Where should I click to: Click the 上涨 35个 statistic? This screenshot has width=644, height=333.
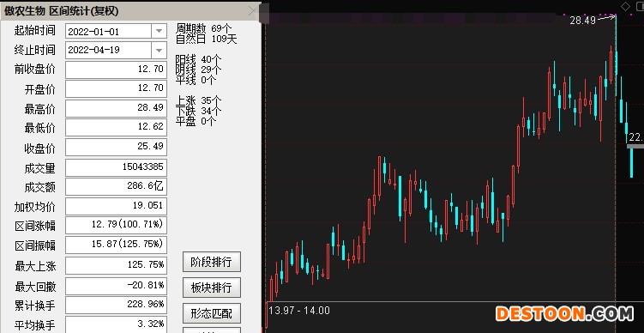coord(198,100)
